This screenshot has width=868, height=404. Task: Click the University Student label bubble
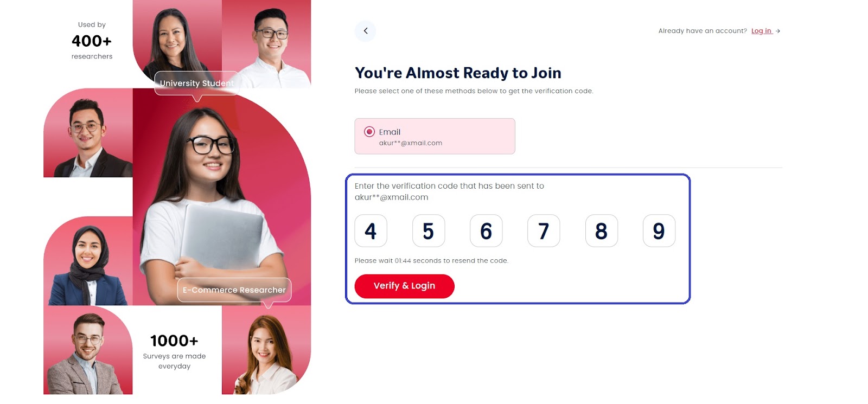196,83
